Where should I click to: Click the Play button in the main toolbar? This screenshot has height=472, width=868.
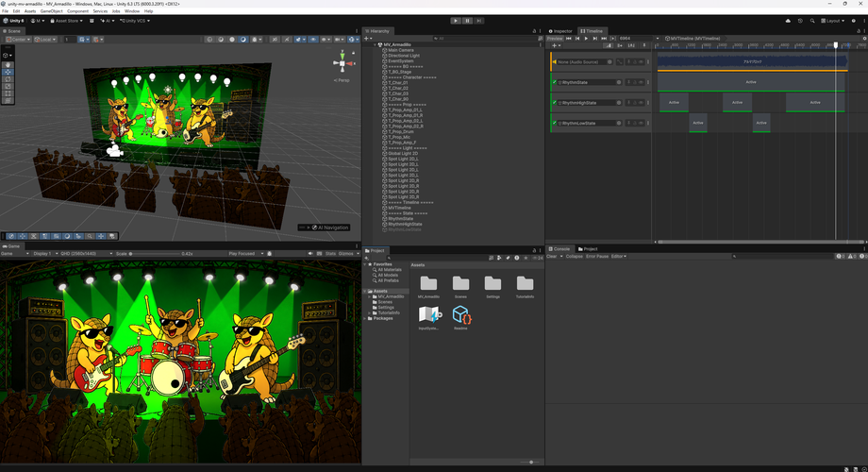click(456, 21)
